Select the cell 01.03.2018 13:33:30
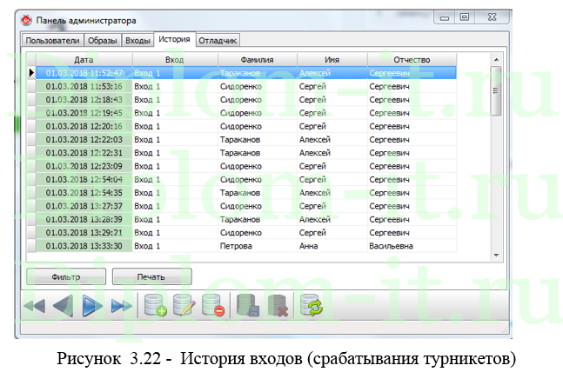 [x=84, y=246]
